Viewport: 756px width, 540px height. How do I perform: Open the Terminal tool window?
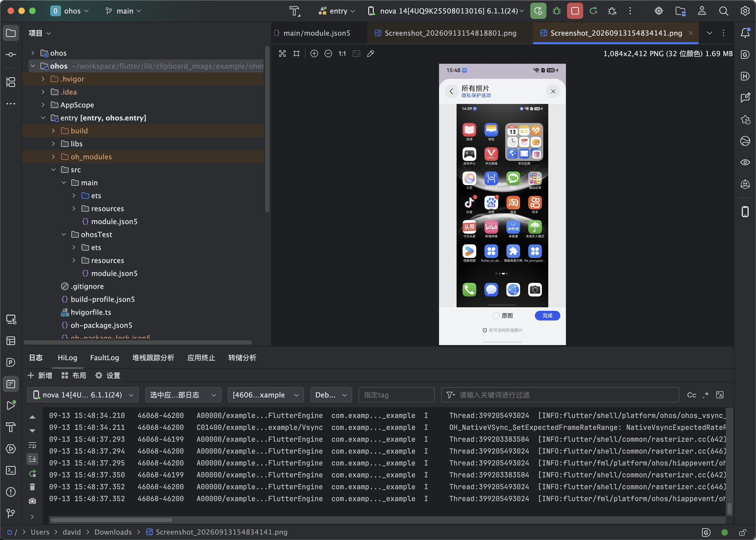(11, 470)
